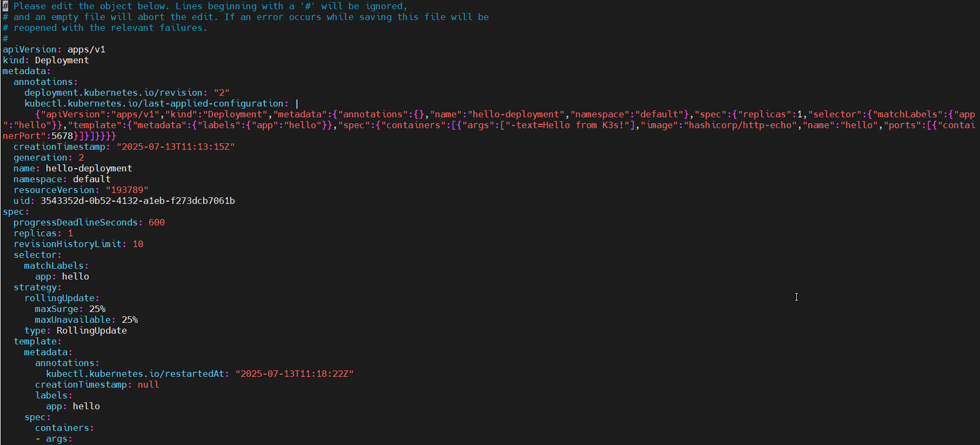
Task: Place cursor on replicas value 1
Action: point(70,234)
